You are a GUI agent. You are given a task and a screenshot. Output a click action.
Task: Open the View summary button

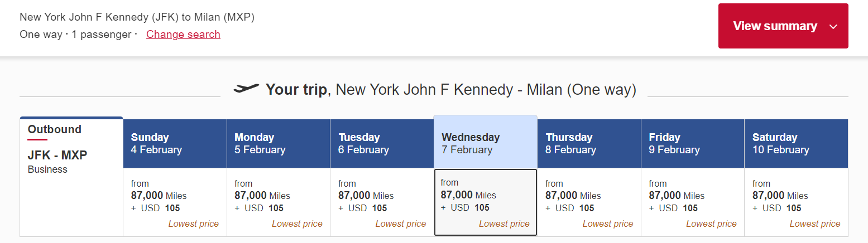click(783, 26)
